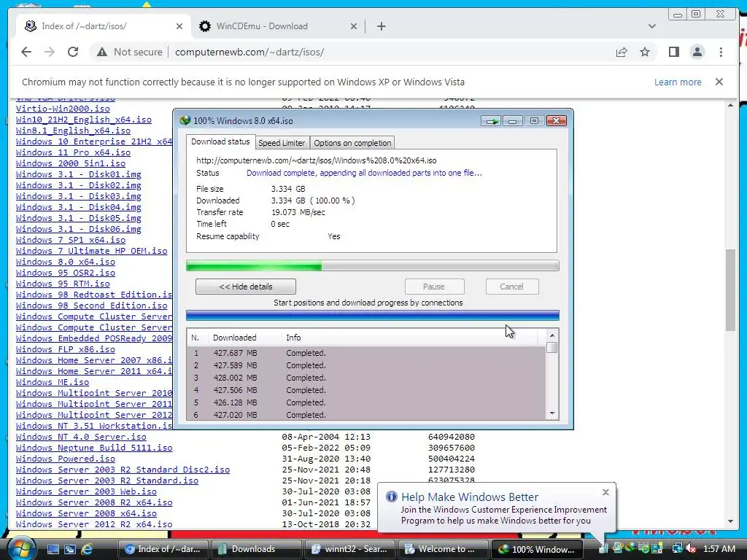
Task: Open Windows 3.1 - Disk04.img link
Action: (x=78, y=207)
